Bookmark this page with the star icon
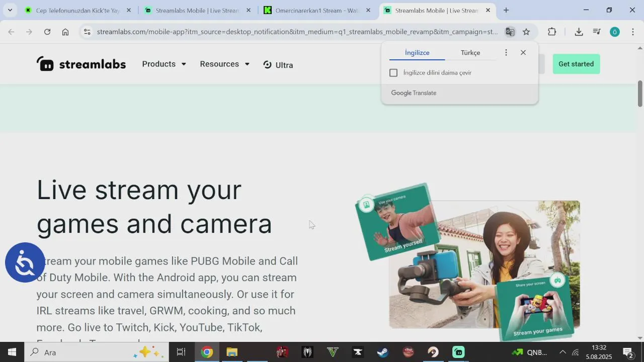Screen dimensions: 644x362 tap(526, 32)
